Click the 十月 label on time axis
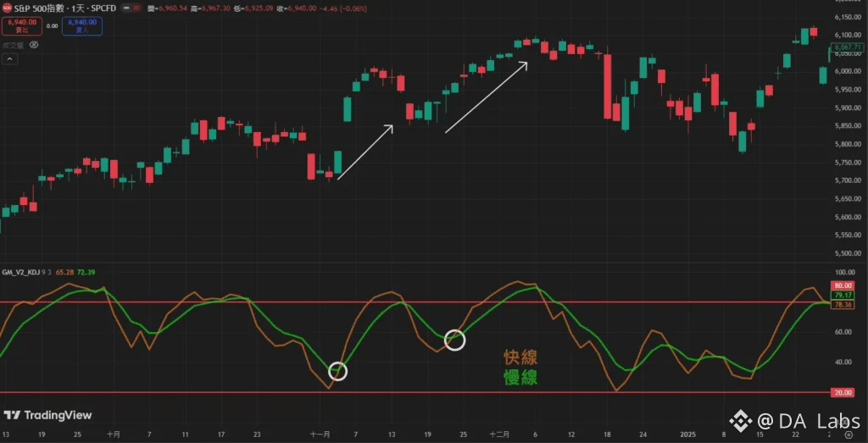 pyautogui.click(x=114, y=435)
